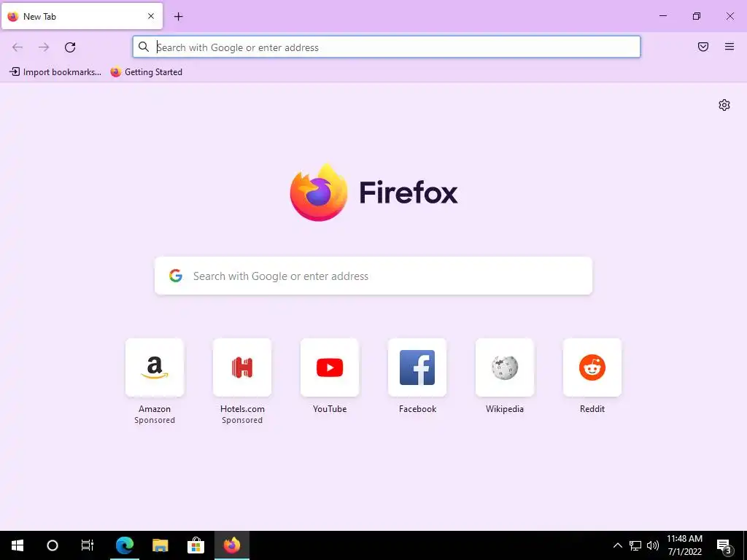This screenshot has width=747, height=560.
Task: Click the Google G icon in search box
Action: [x=176, y=276]
